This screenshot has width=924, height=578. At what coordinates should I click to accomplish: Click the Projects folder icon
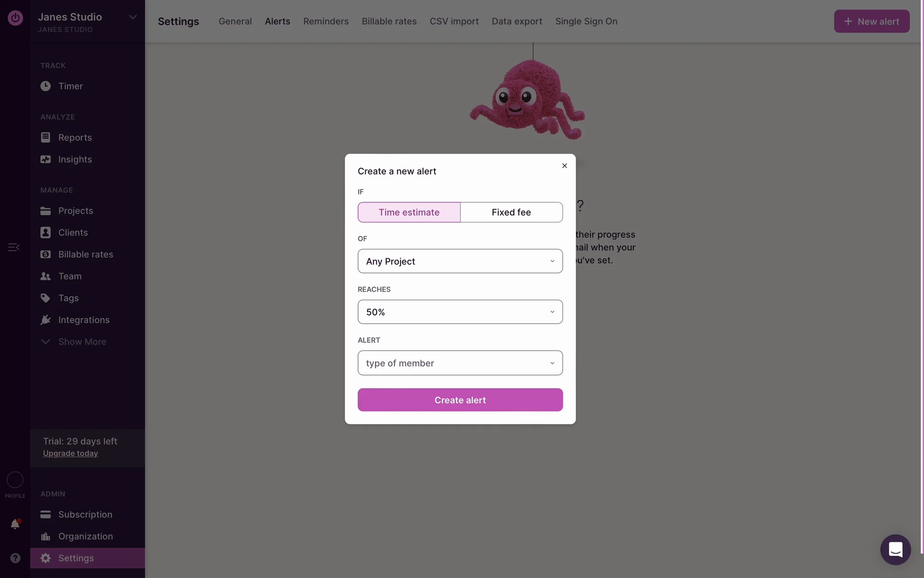click(x=45, y=211)
